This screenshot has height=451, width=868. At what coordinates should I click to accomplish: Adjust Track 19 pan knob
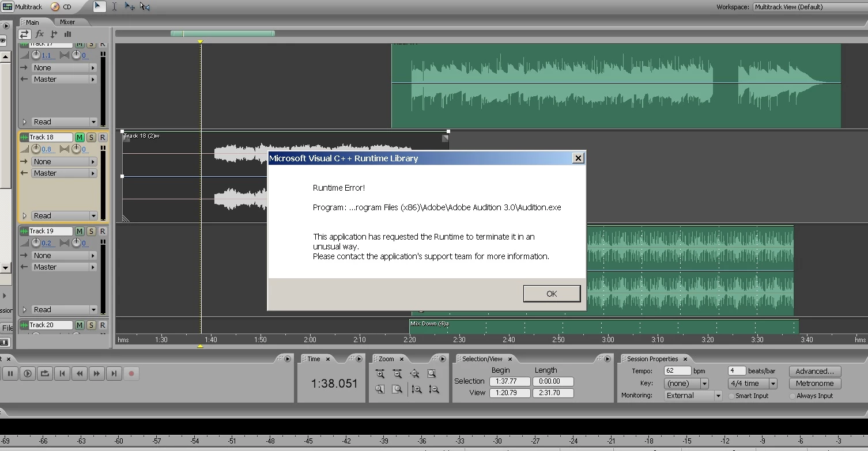tap(76, 243)
